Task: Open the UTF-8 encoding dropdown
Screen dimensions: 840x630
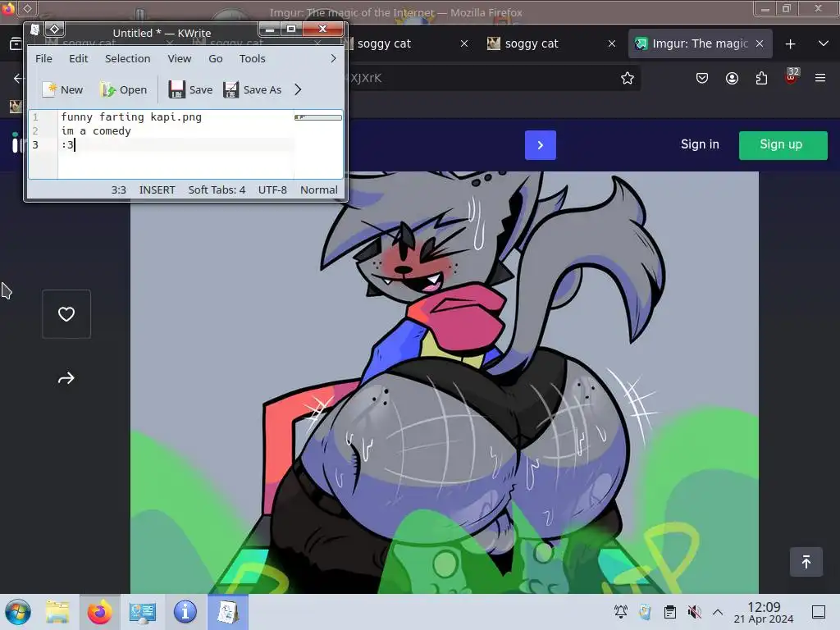Action: (272, 189)
